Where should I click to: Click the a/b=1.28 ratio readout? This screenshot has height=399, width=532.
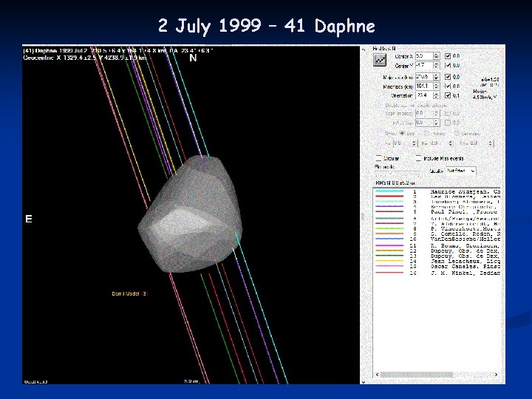click(x=490, y=79)
